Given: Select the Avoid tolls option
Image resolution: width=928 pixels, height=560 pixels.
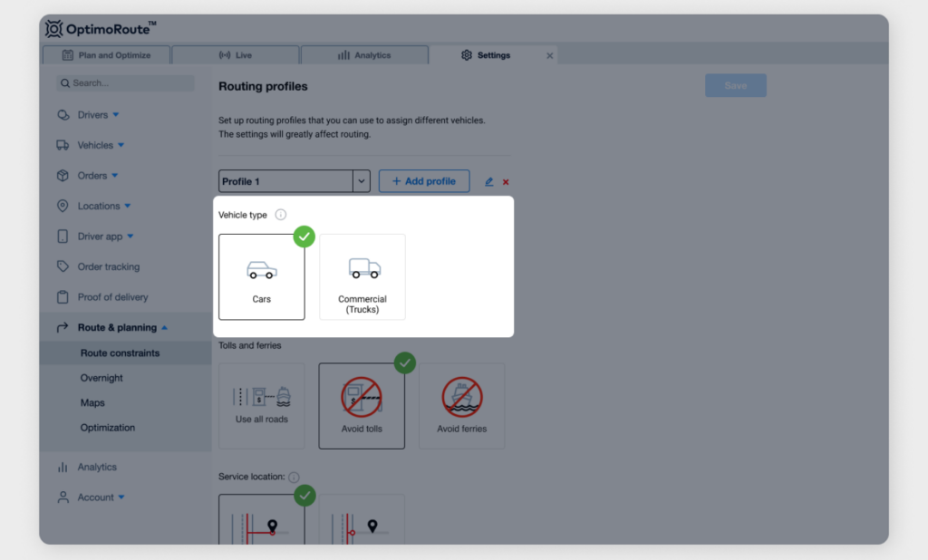Looking at the screenshot, I should (x=362, y=406).
